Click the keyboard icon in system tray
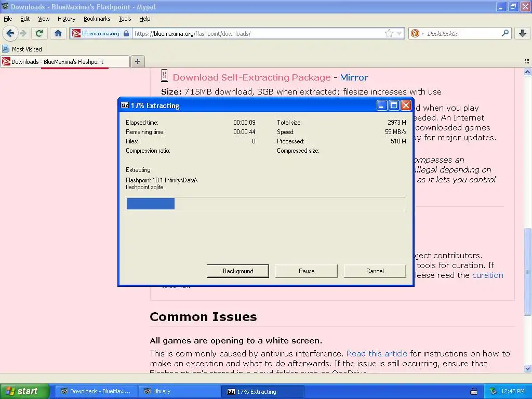 coord(474,392)
